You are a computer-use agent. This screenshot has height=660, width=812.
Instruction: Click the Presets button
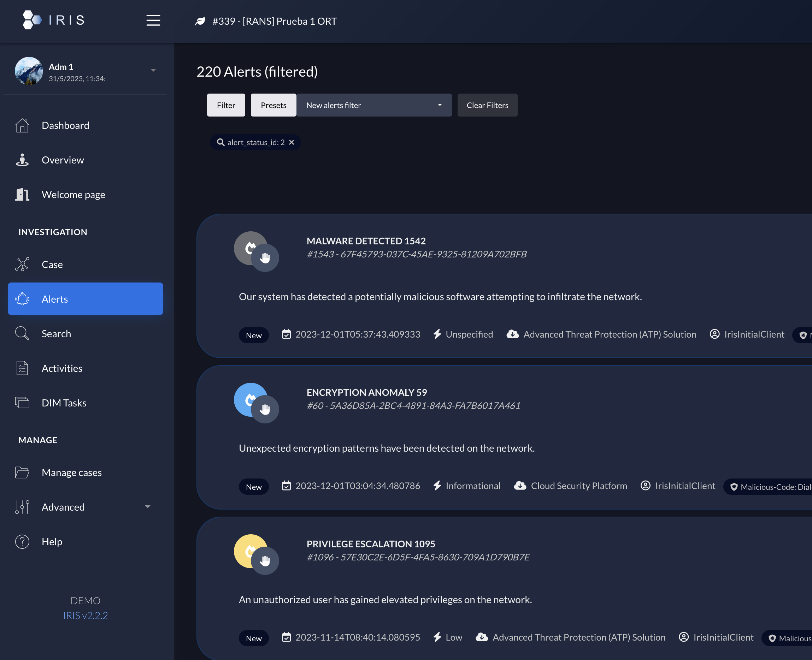point(273,105)
